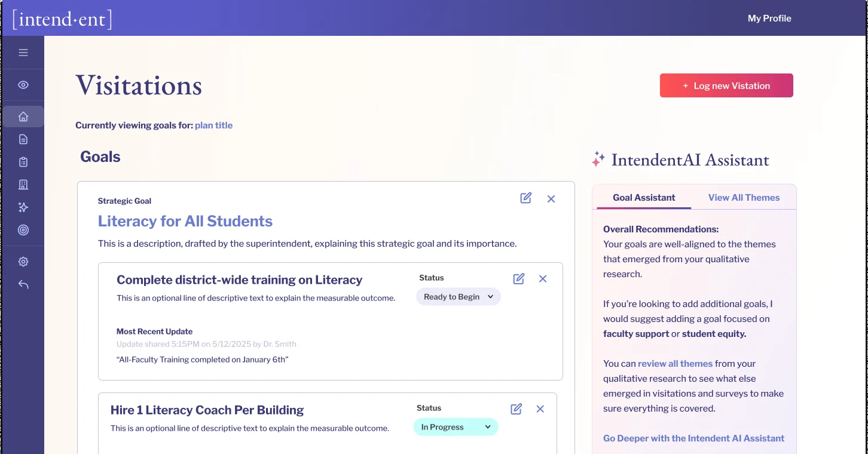Screen dimensions: 868x454
Task: Open the Ready to Begin status dropdown
Action: (459, 297)
